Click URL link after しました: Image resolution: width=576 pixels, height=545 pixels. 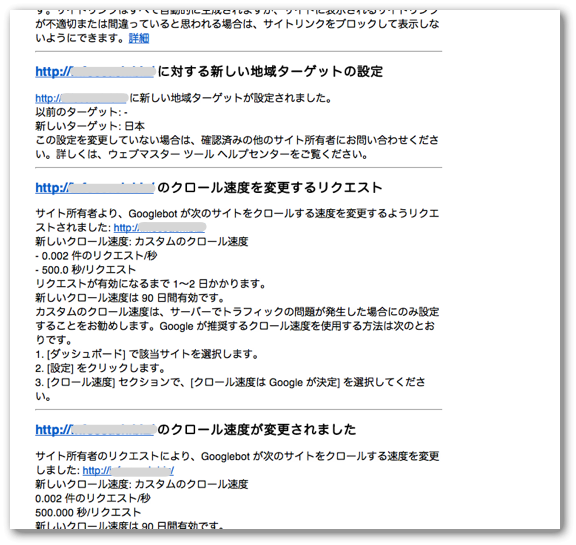(x=128, y=470)
